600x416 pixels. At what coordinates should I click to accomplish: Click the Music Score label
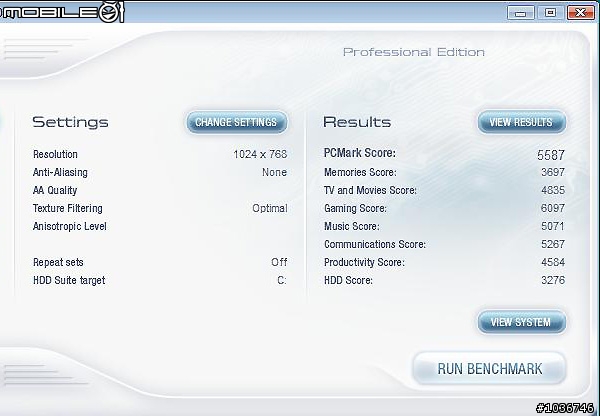coord(352,226)
